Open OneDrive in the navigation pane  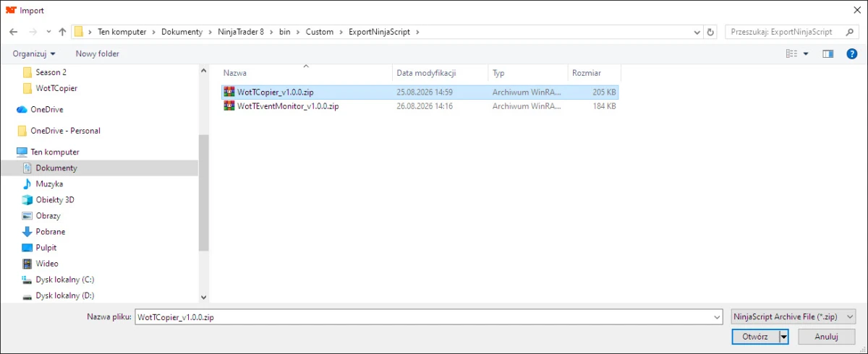pos(47,109)
